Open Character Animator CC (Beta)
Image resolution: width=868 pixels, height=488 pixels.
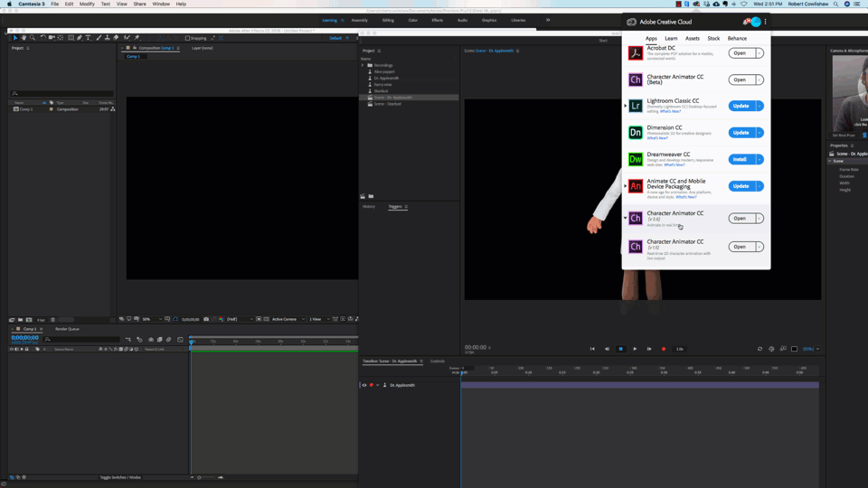click(x=741, y=80)
